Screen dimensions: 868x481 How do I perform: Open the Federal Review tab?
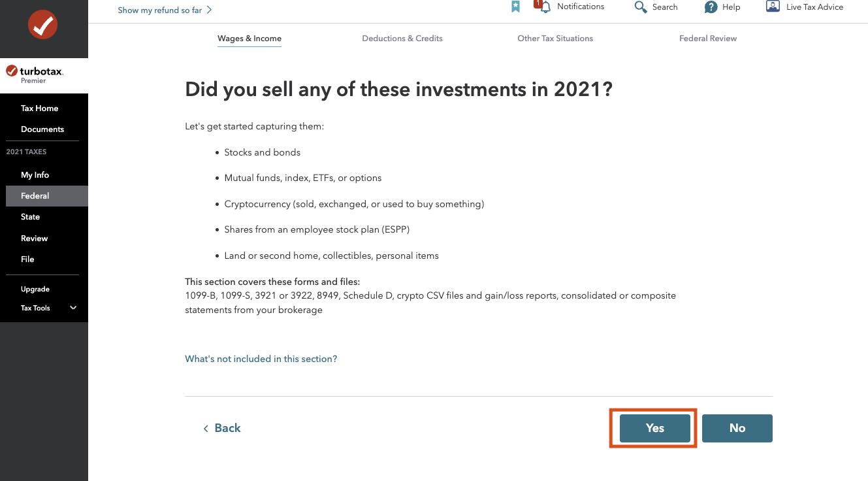point(708,39)
